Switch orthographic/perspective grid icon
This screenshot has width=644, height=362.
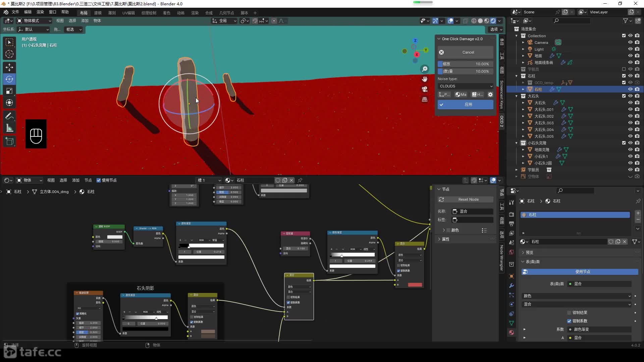425,99
